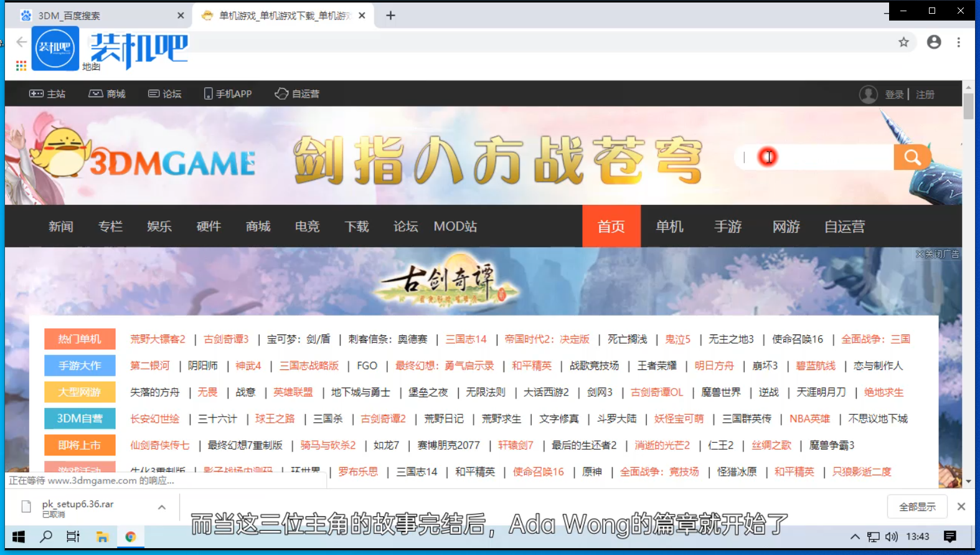Bookmark this page with the star icon
The width and height of the screenshot is (980, 555).
point(903,42)
